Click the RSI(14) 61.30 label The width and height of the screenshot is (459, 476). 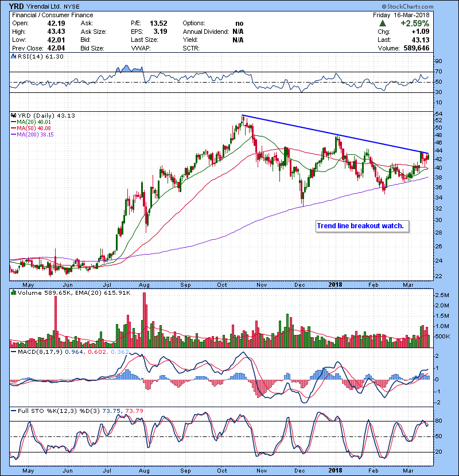point(40,56)
